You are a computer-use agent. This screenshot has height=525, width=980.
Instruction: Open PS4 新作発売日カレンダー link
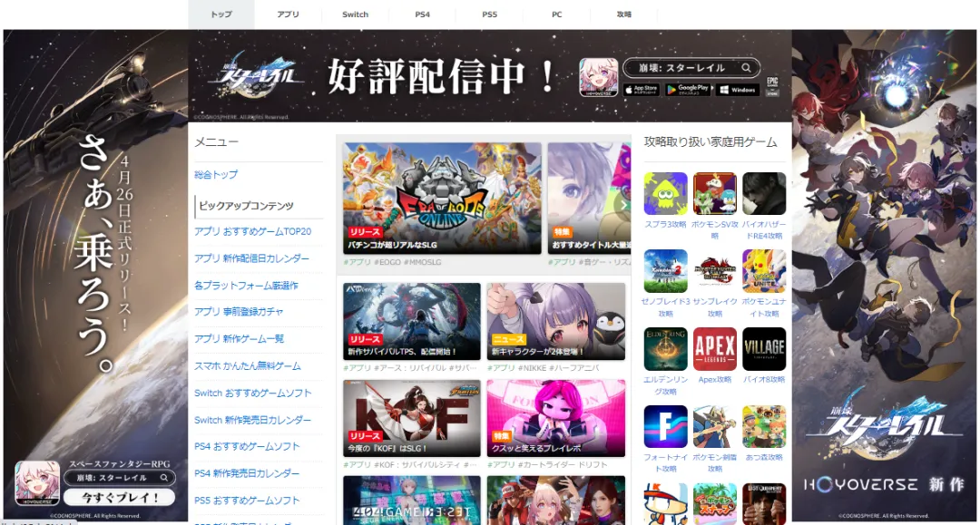(x=247, y=473)
